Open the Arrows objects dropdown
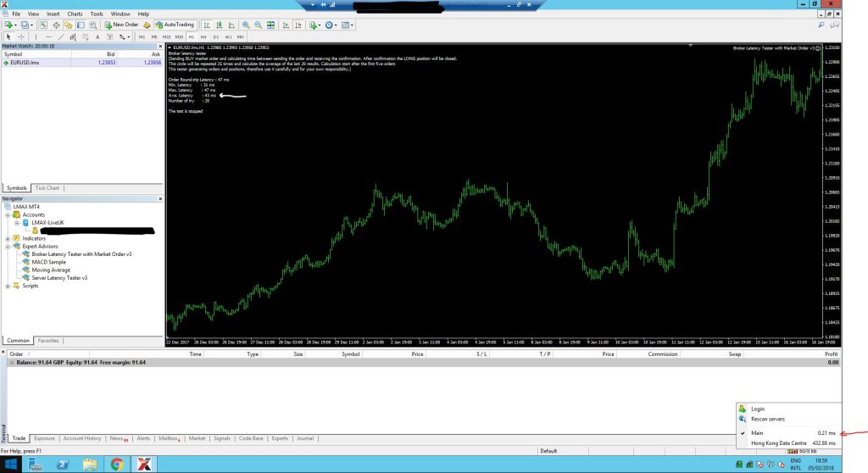Viewport: 868px width, 473px height. pos(124,37)
